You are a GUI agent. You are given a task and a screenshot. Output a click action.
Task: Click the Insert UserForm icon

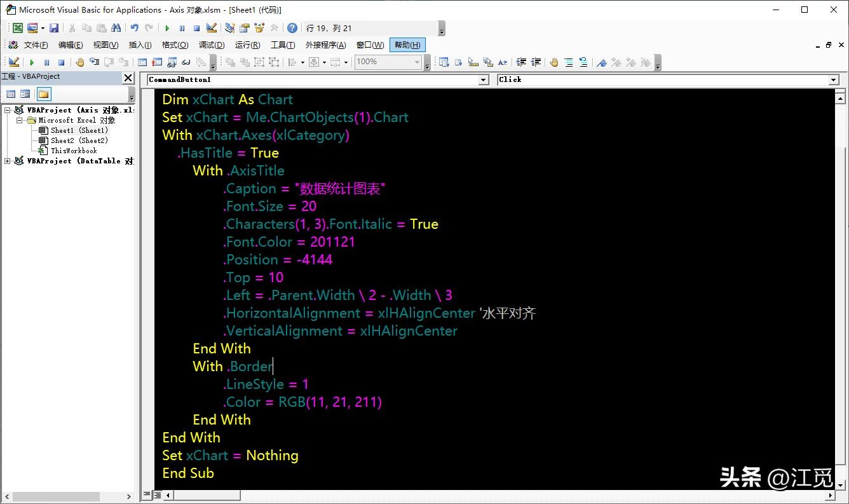(x=32, y=28)
